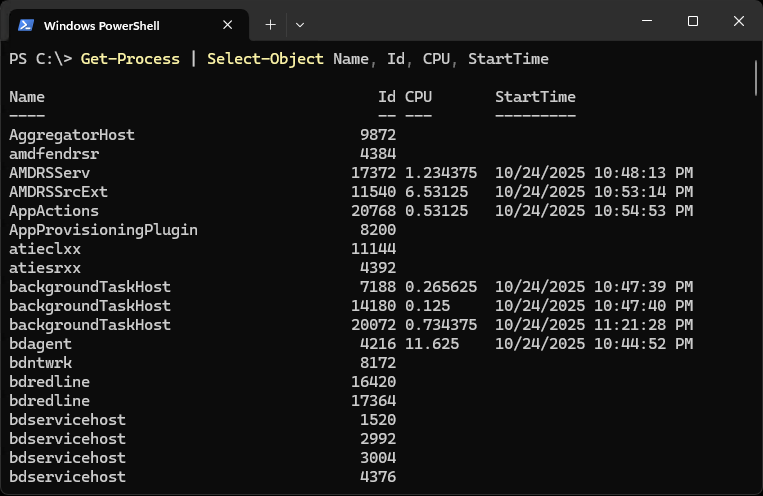763x496 pixels.
Task: Click CPU value 1.234375
Action: tap(441, 173)
